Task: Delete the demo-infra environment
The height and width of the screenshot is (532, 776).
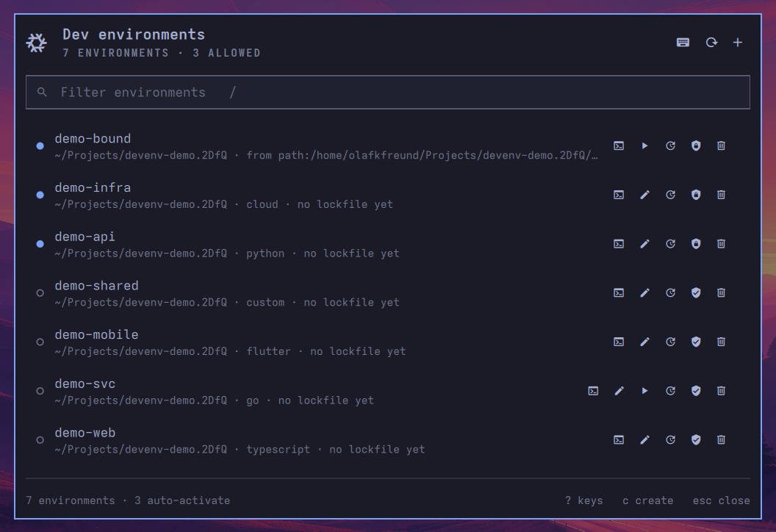Action: pos(721,195)
